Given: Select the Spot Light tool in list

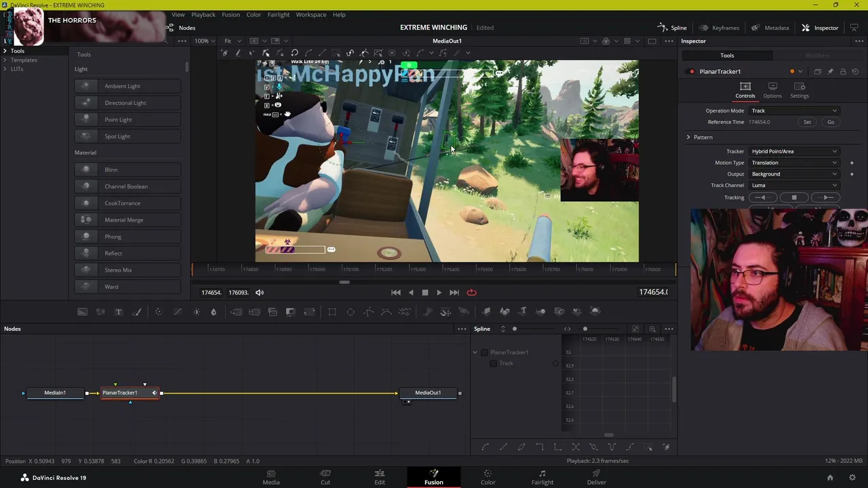Looking at the screenshot, I should point(127,137).
